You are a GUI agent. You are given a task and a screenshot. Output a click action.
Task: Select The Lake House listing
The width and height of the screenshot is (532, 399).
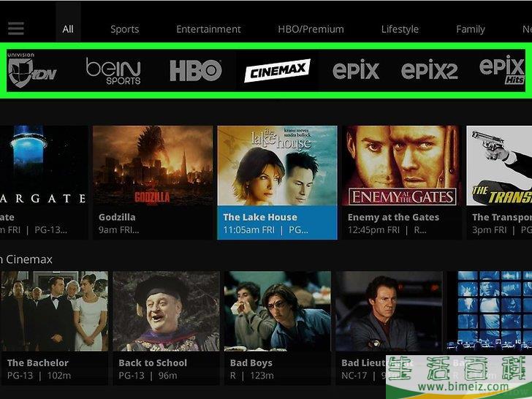point(277,183)
